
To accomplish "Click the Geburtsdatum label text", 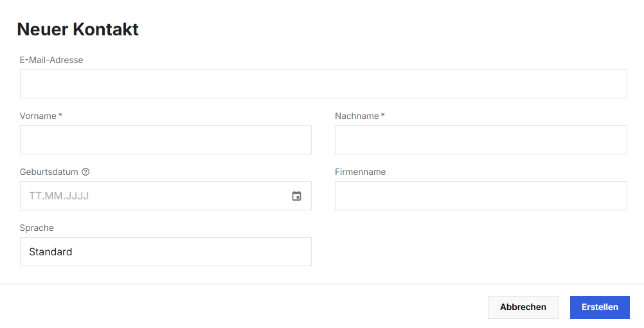I will point(49,172).
